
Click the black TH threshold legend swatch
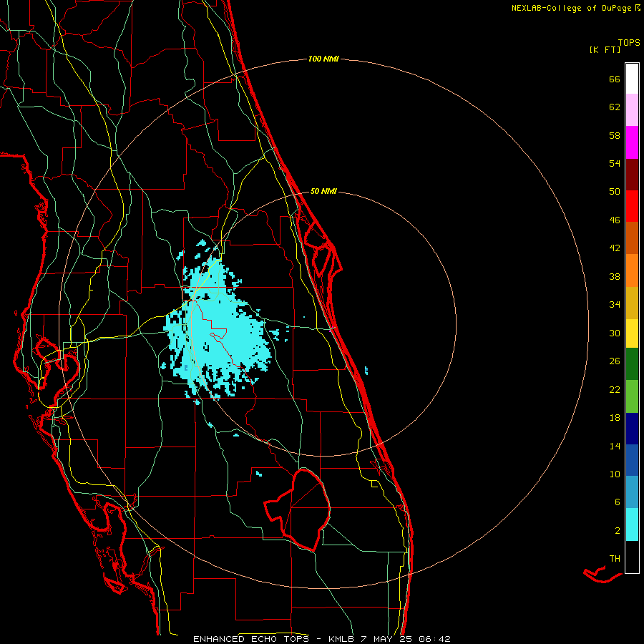pos(632,557)
